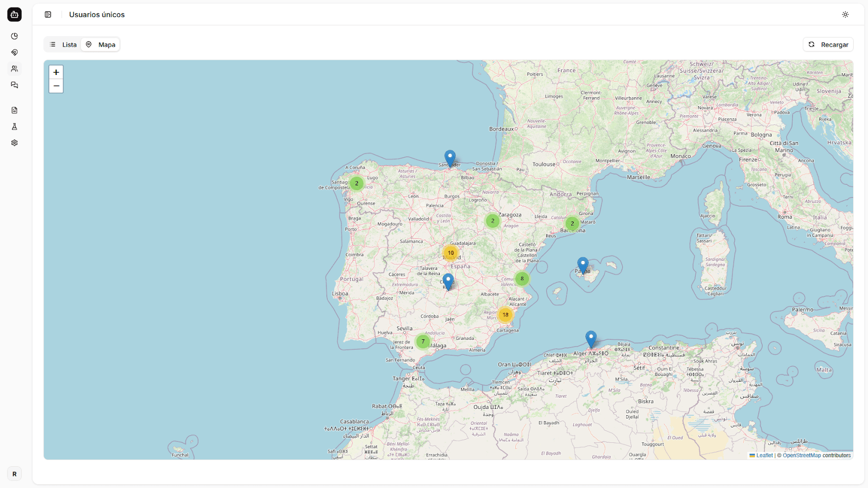This screenshot has height=488, width=868.
Task: Open the chats section in the sidebar
Action: coord(14,85)
